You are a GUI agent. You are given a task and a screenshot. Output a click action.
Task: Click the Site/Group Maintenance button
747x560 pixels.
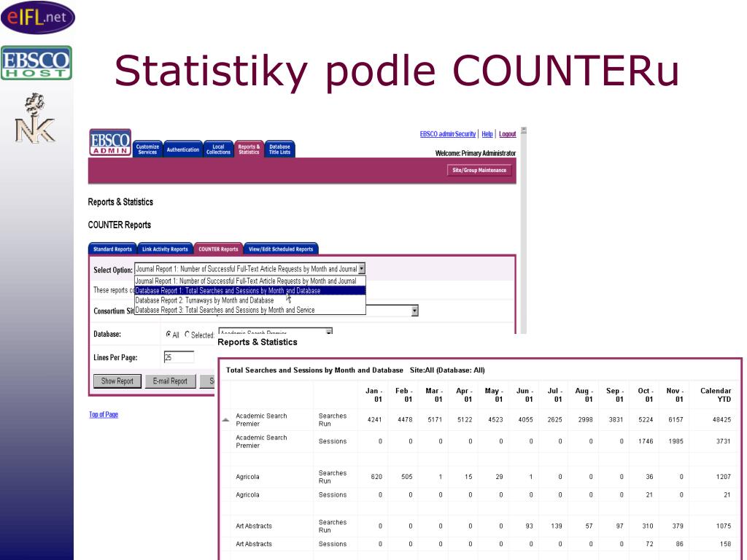479,170
